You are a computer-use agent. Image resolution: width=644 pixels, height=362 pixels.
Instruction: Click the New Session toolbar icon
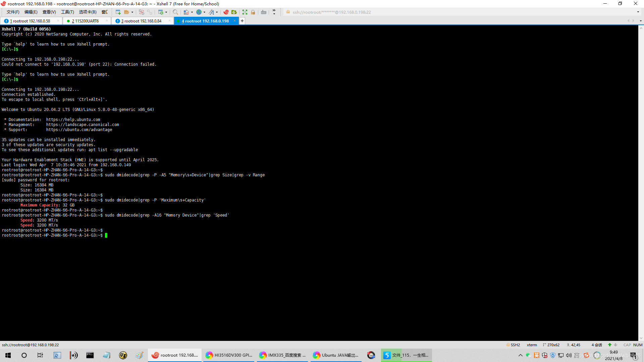click(118, 12)
